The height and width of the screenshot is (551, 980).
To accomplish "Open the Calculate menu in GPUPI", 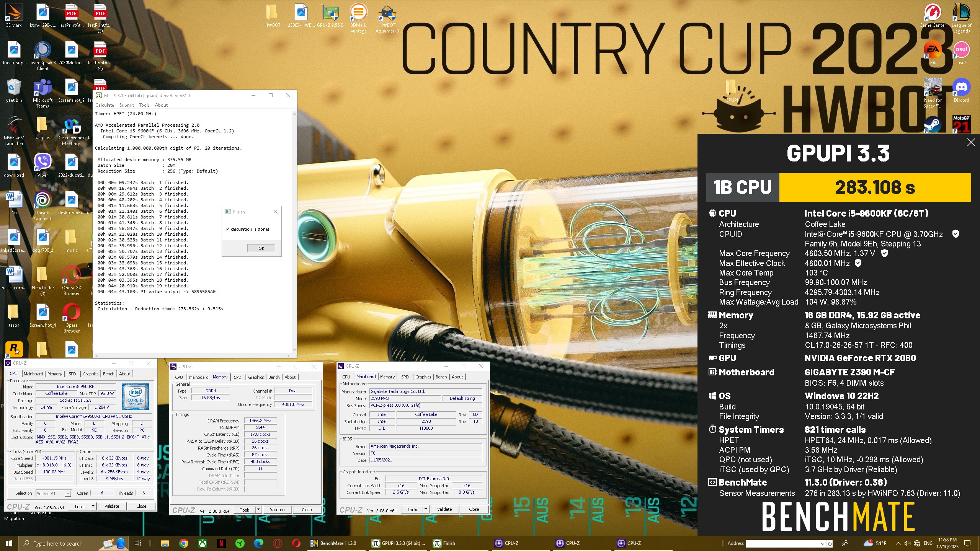I will click(105, 105).
